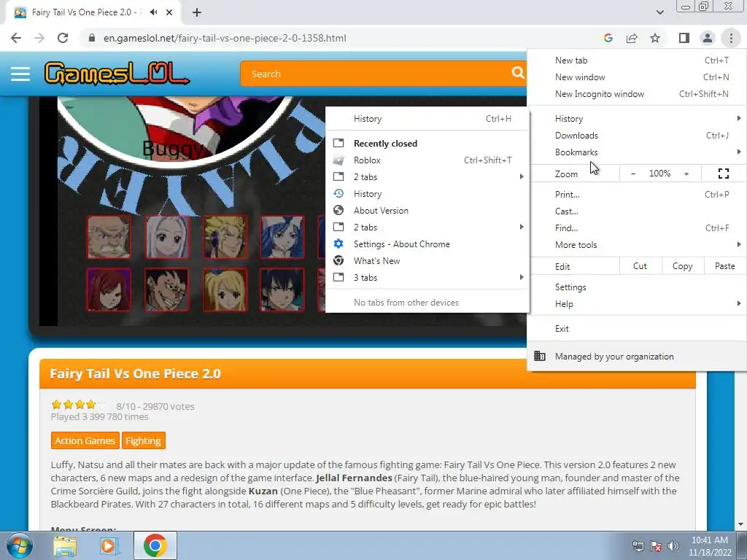
Task: Click the browser back arrow
Action: [x=16, y=38]
